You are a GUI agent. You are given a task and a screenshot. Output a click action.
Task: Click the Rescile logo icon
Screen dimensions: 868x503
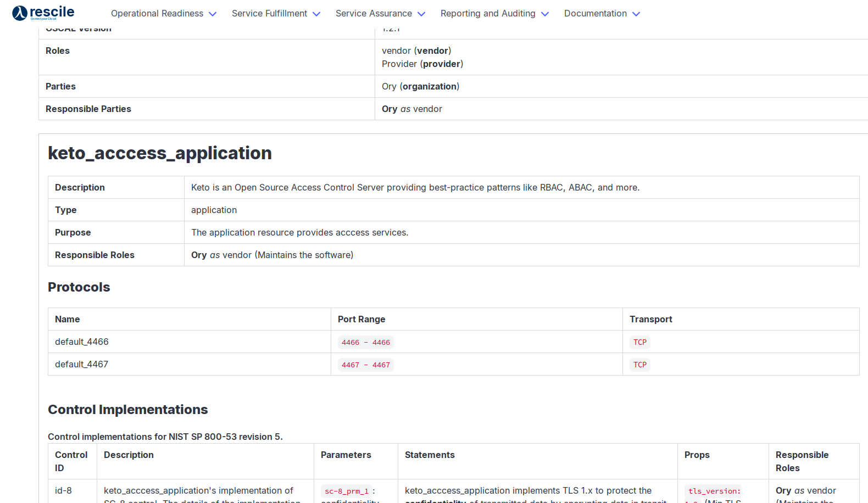pyautogui.click(x=20, y=13)
